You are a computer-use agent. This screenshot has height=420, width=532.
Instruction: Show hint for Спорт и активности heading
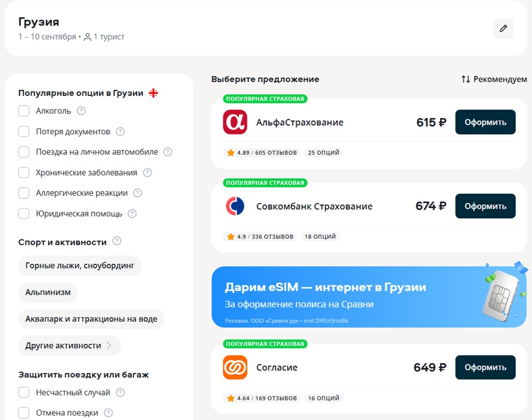(117, 241)
